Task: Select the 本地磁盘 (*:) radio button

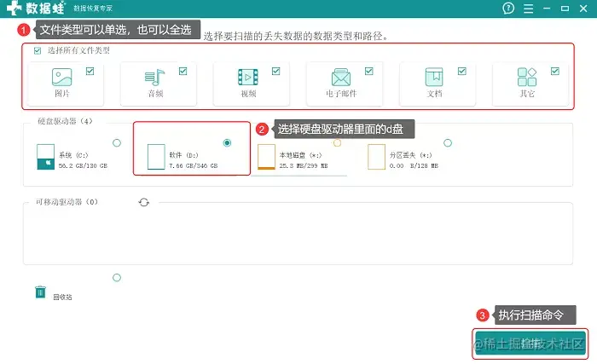Action: tap(338, 142)
